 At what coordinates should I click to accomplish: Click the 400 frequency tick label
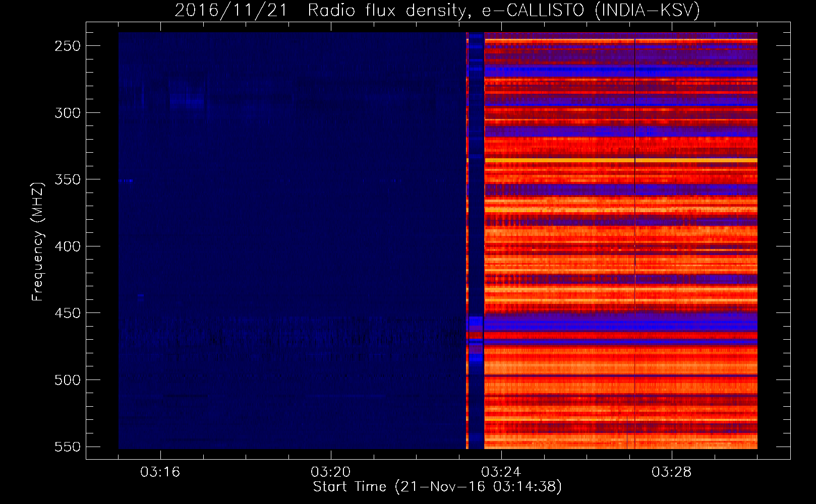click(68, 246)
